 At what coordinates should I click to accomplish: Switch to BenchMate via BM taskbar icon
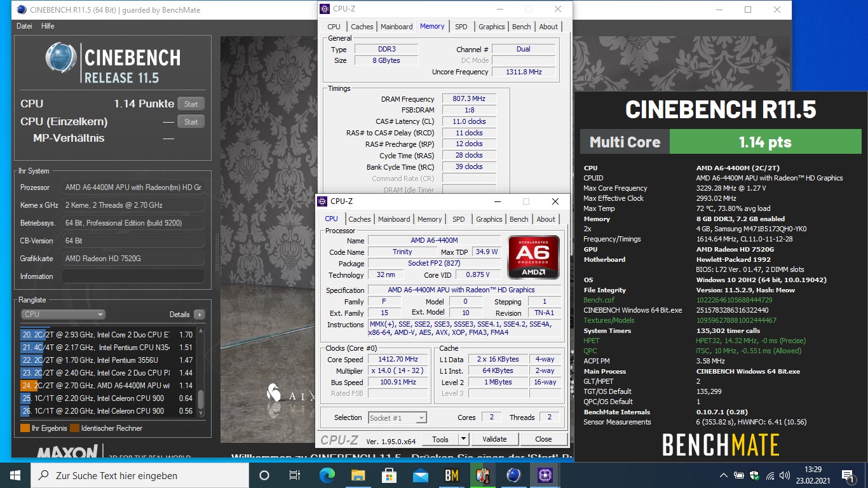(451, 475)
